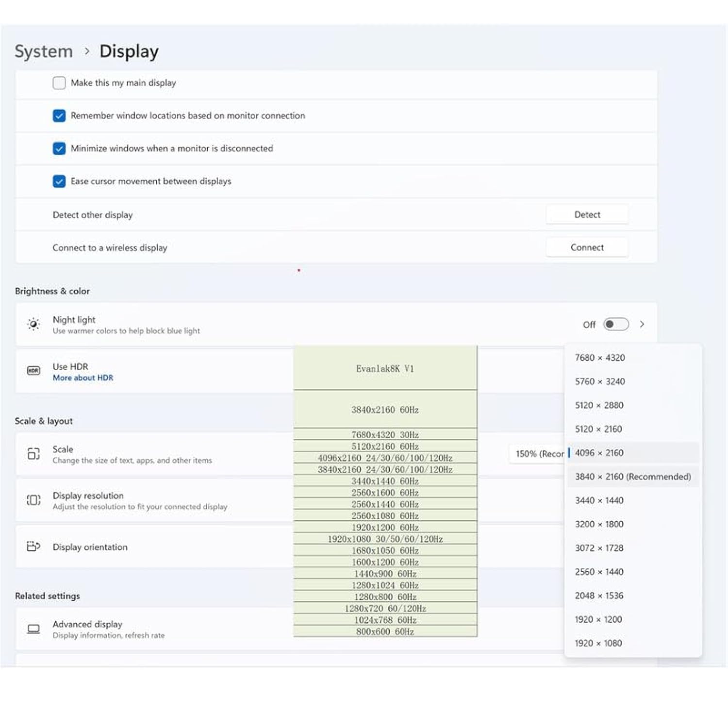
Task: Select 1920 × 1080 resolution option
Action: click(x=598, y=643)
